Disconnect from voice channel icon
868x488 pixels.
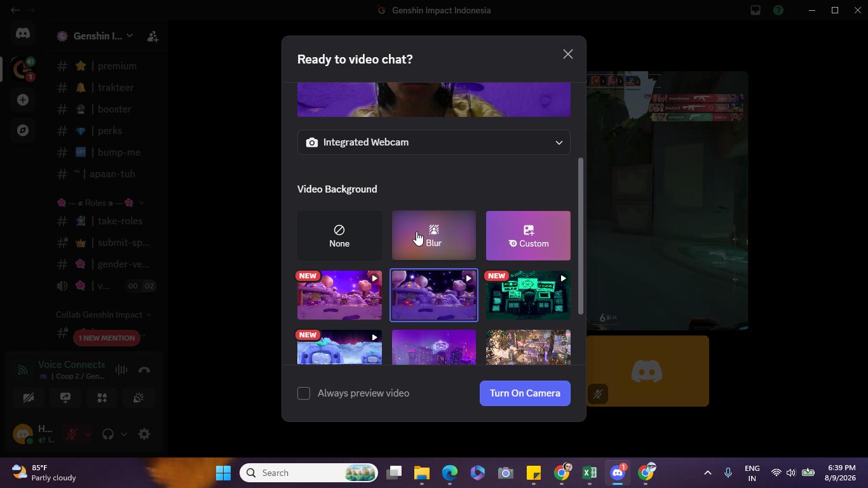144,370
